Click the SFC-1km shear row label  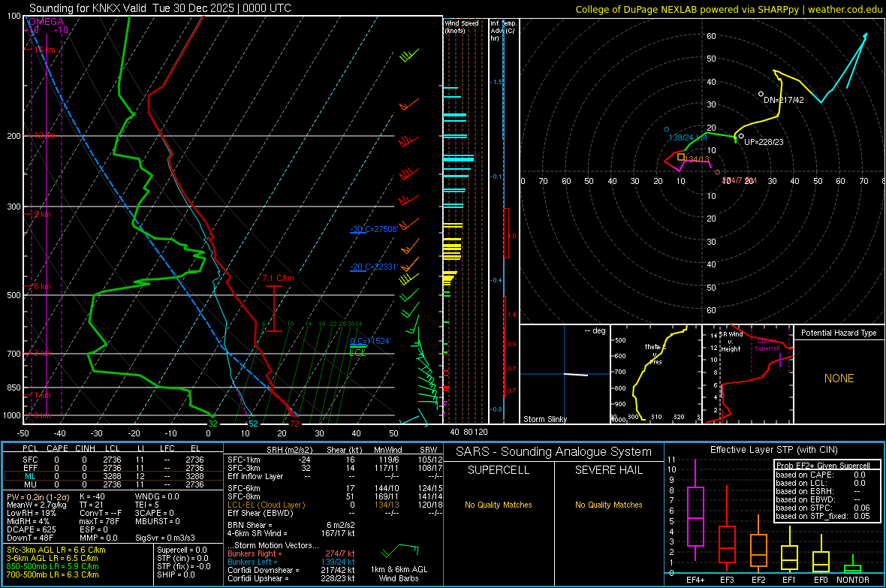click(243, 460)
